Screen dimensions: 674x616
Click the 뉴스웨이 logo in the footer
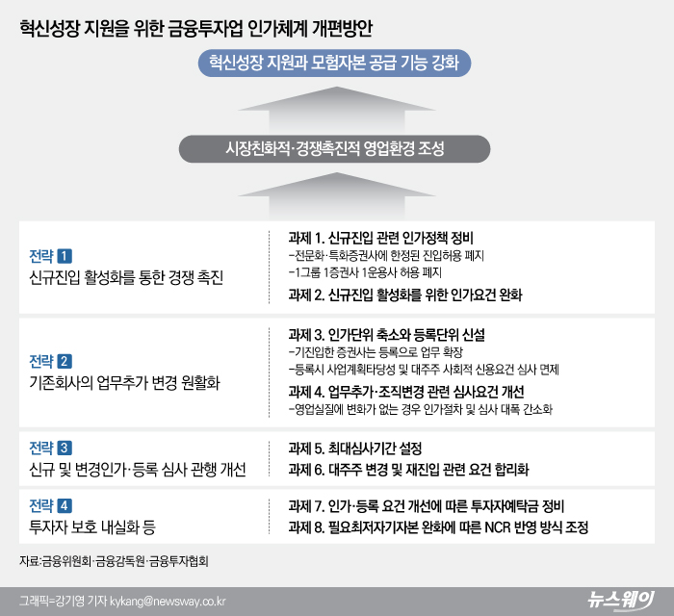(621, 601)
